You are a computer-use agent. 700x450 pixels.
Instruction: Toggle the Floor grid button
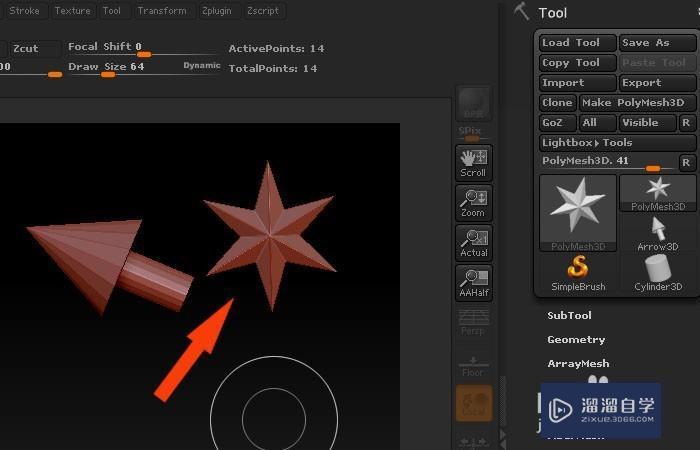474,365
